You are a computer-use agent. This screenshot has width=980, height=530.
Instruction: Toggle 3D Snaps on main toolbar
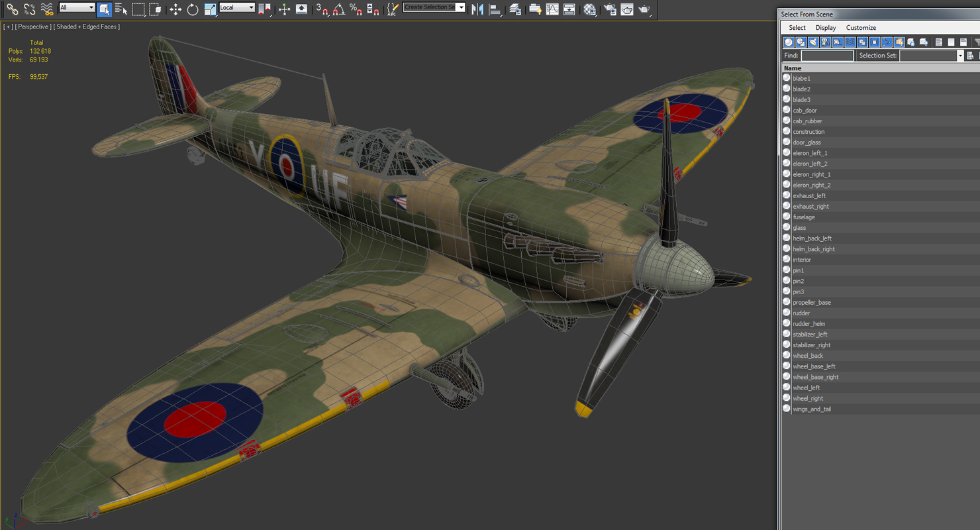tap(322, 9)
